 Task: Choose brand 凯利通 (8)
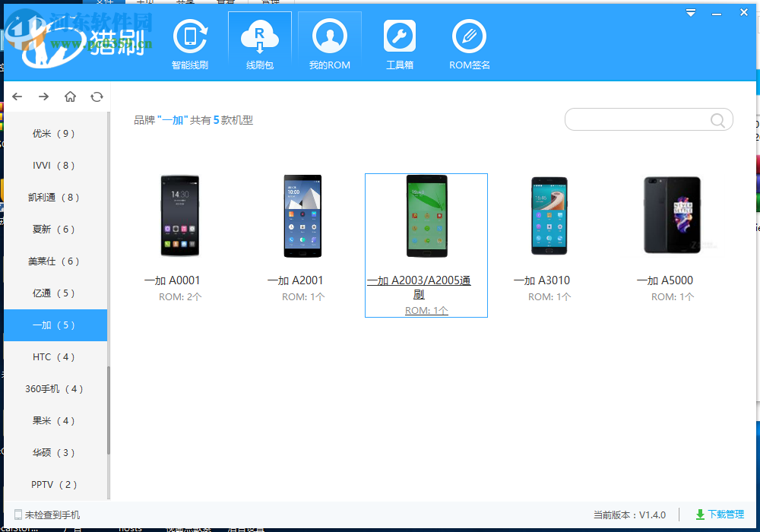click(55, 198)
